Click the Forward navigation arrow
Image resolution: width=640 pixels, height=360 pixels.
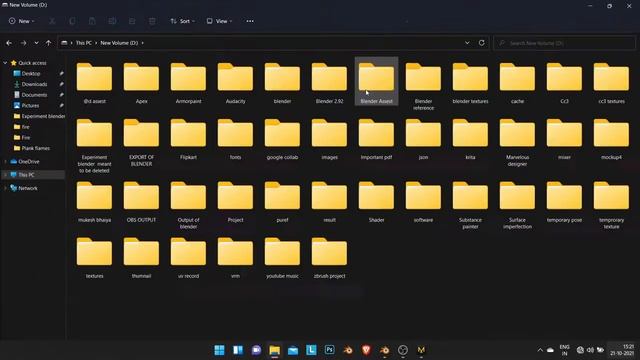pyautogui.click(x=23, y=43)
